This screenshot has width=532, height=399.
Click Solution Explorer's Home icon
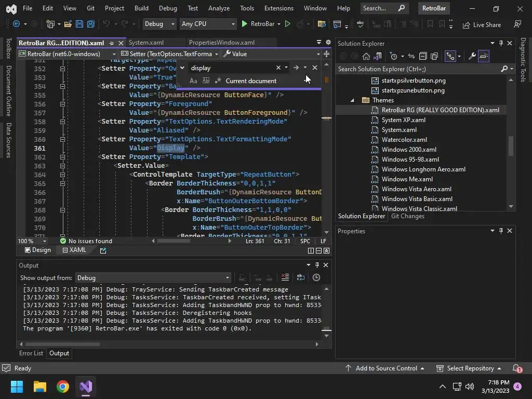click(366, 56)
